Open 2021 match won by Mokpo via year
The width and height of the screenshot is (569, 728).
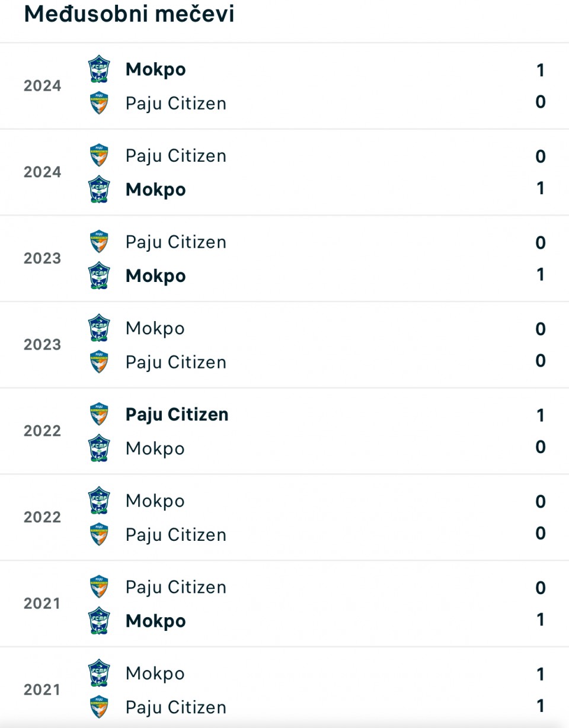point(42,604)
